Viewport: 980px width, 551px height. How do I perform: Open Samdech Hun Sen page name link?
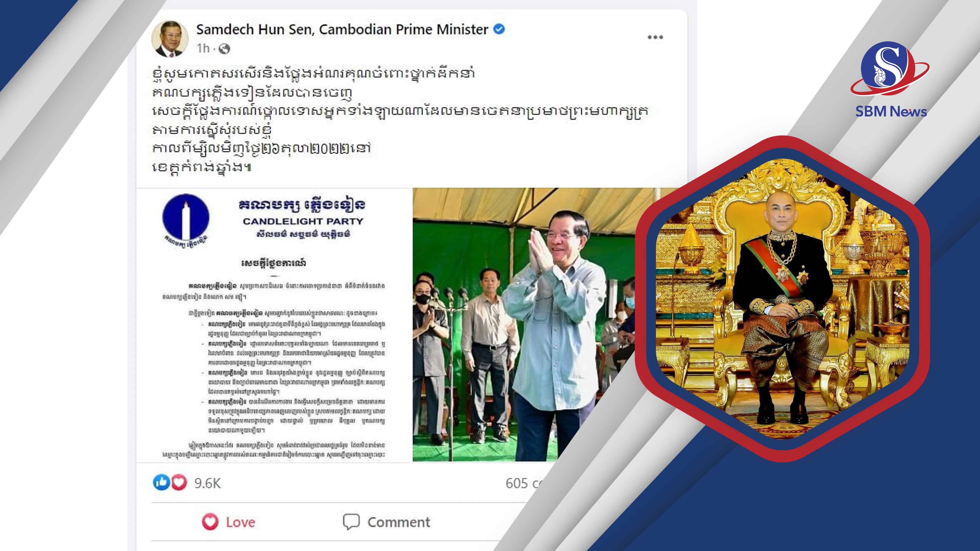coord(342,29)
